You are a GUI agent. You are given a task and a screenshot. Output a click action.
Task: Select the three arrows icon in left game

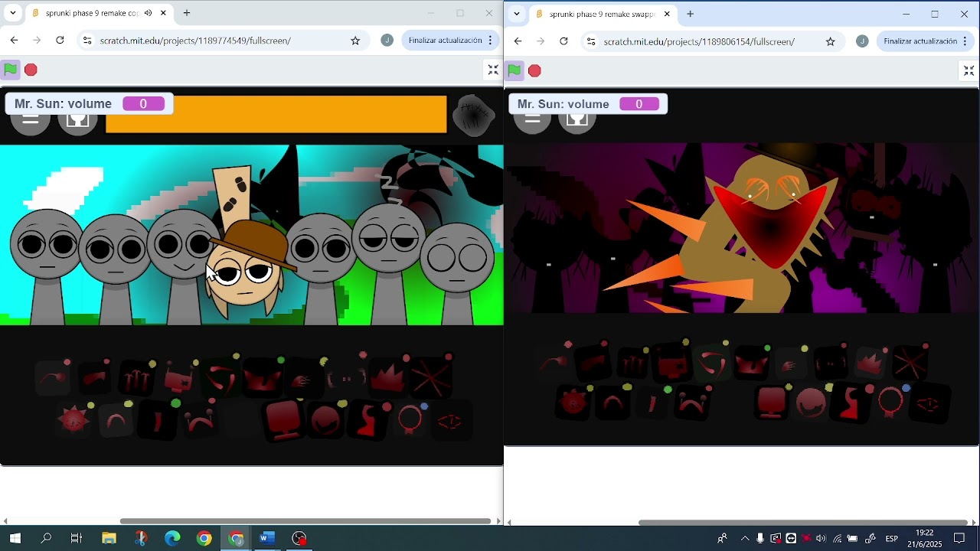(136, 378)
